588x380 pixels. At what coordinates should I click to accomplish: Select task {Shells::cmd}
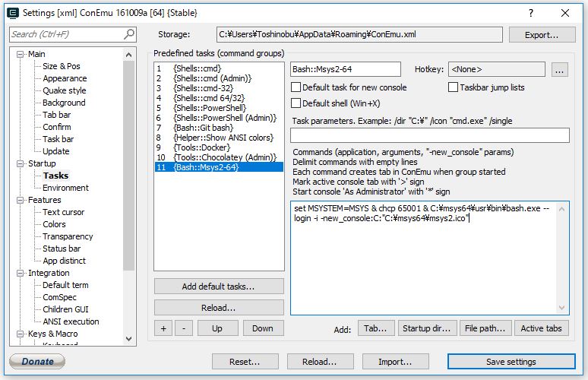pyautogui.click(x=219, y=68)
